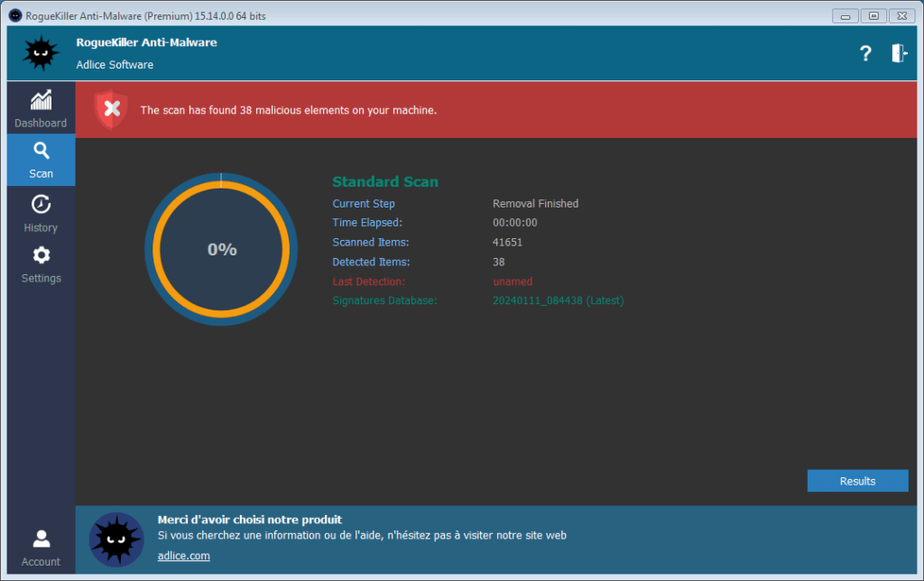
Task: Open the Settings gear icon
Action: point(41,255)
